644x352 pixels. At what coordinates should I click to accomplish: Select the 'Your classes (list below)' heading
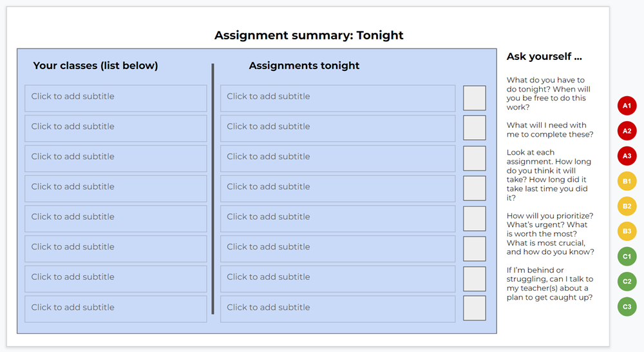[96, 65]
